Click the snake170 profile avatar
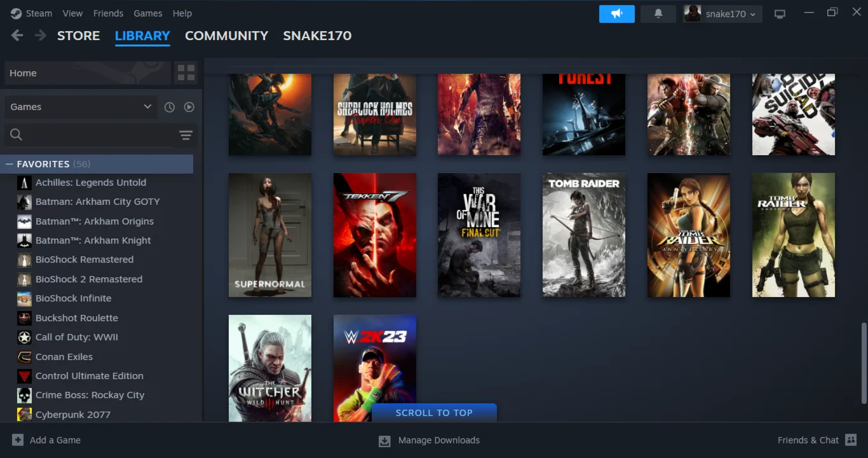This screenshot has width=868, height=458. click(x=692, y=13)
